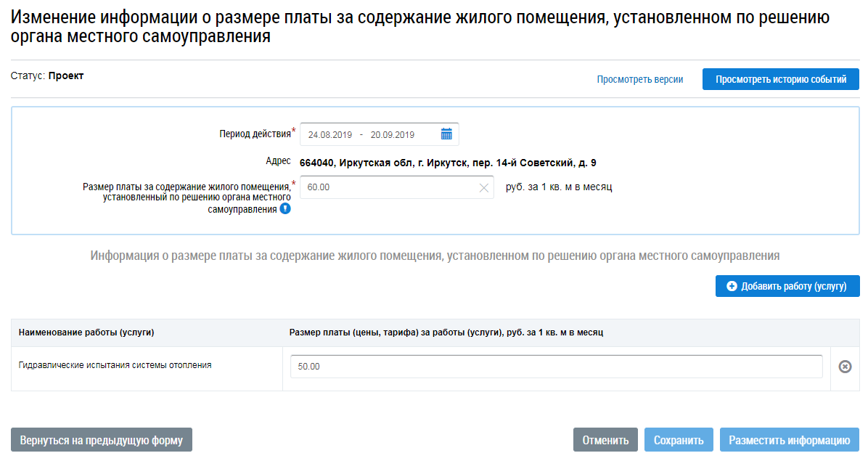Save the form with Сохранить
The height and width of the screenshot is (461, 868).
[x=679, y=440]
